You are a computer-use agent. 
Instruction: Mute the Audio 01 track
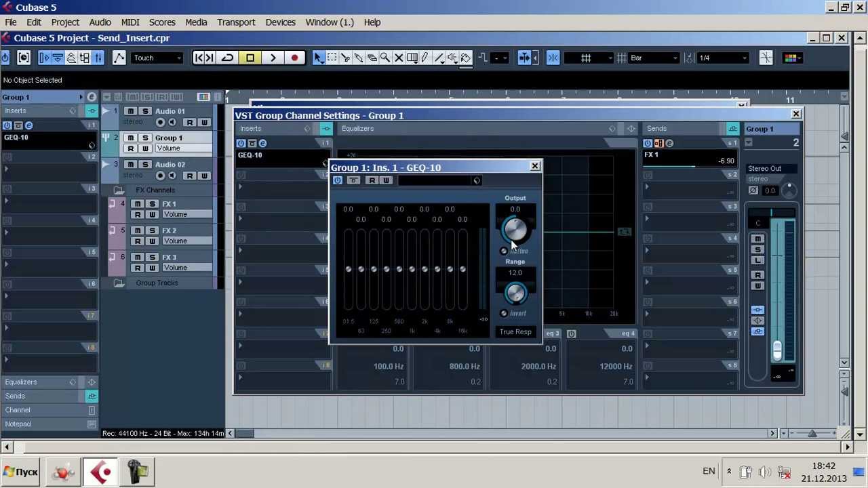point(130,111)
